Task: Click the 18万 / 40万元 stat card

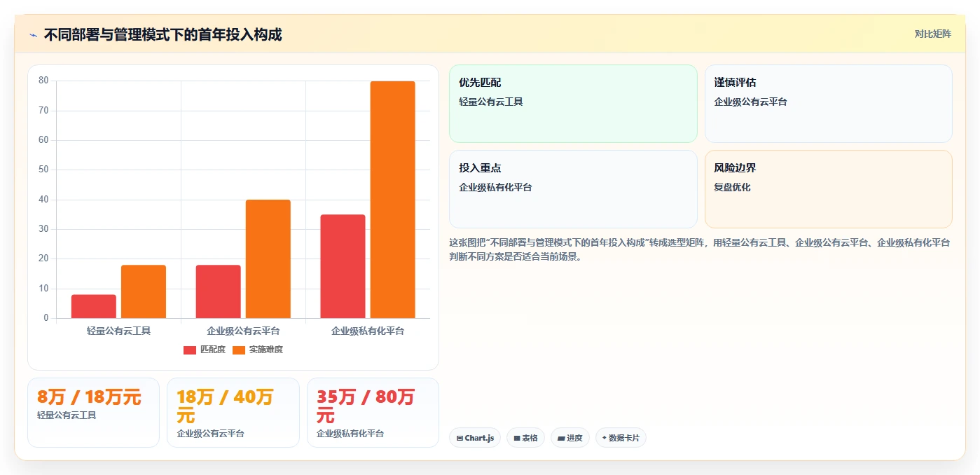Action: (233, 413)
